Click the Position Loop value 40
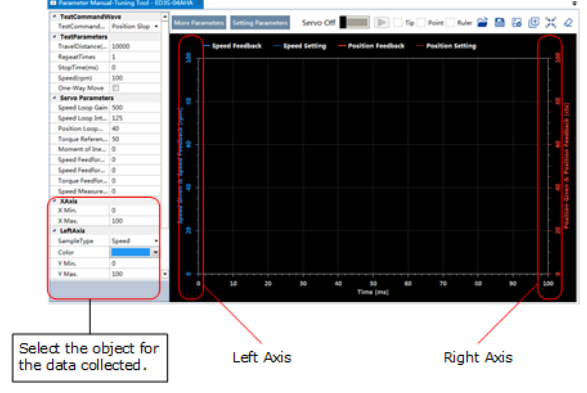This screenshot has height=393, width=587. (x=135, y=128)
